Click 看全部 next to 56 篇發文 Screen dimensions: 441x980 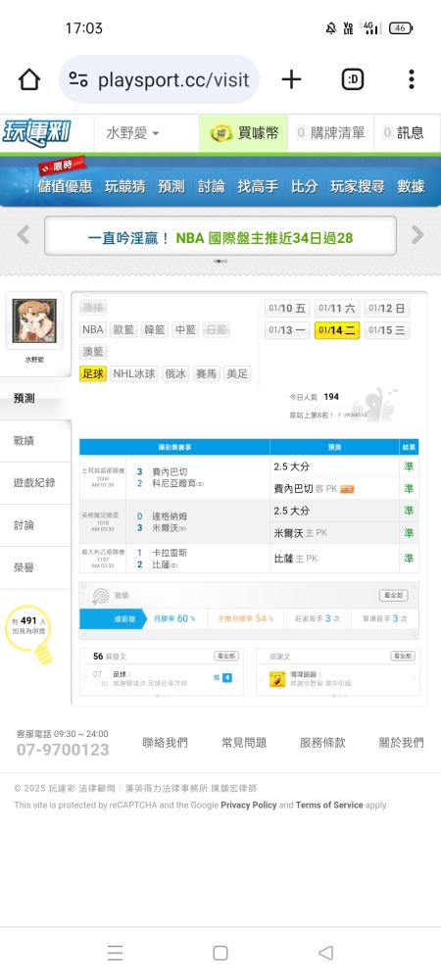coord(226,656)
